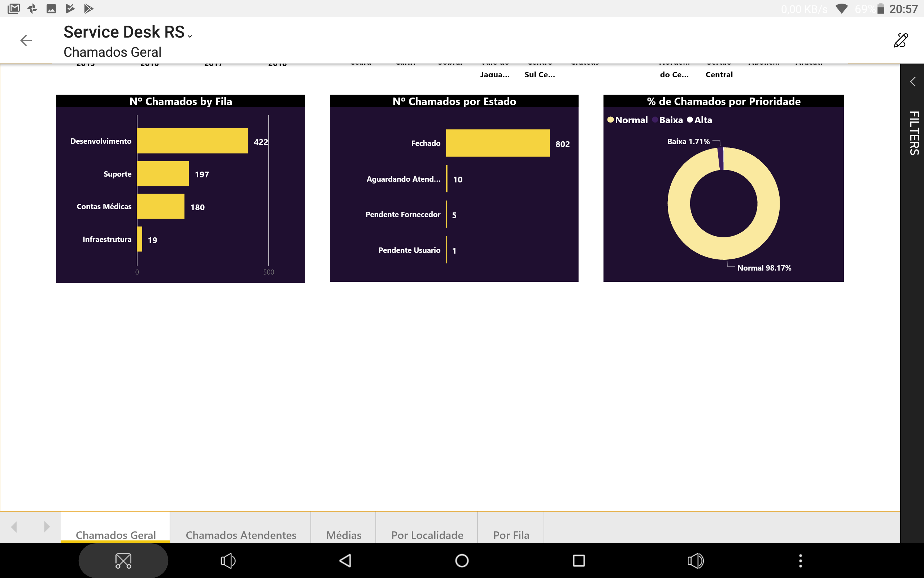The width and height of the screenshot is (924, 578).
Task: Tap the volume down speaker icon
Action: (x=228, y=561)
